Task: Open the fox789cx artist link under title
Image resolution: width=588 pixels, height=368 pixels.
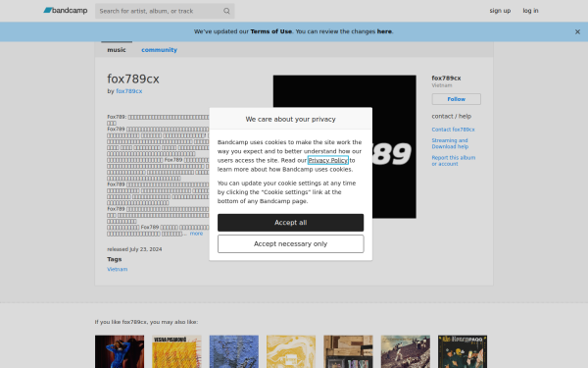Action: coord(129,91)
